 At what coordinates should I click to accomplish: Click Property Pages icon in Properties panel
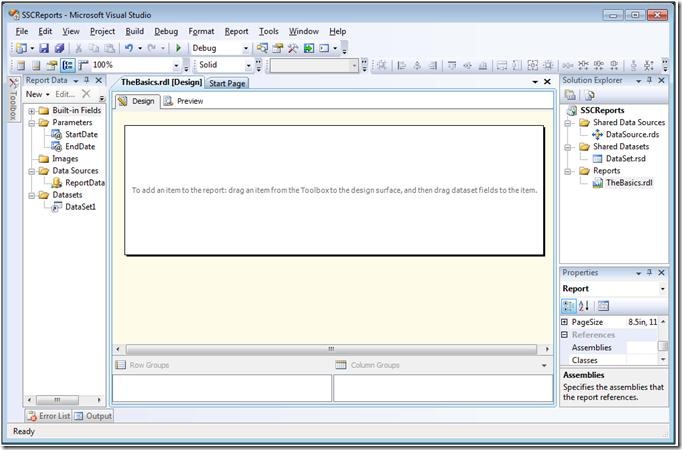pos(603,306)
